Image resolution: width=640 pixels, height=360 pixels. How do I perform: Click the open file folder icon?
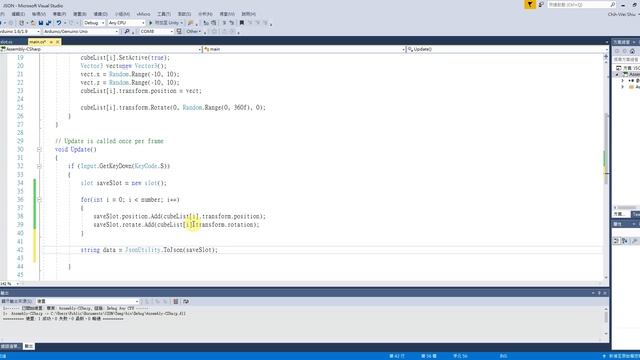[33, 23]
